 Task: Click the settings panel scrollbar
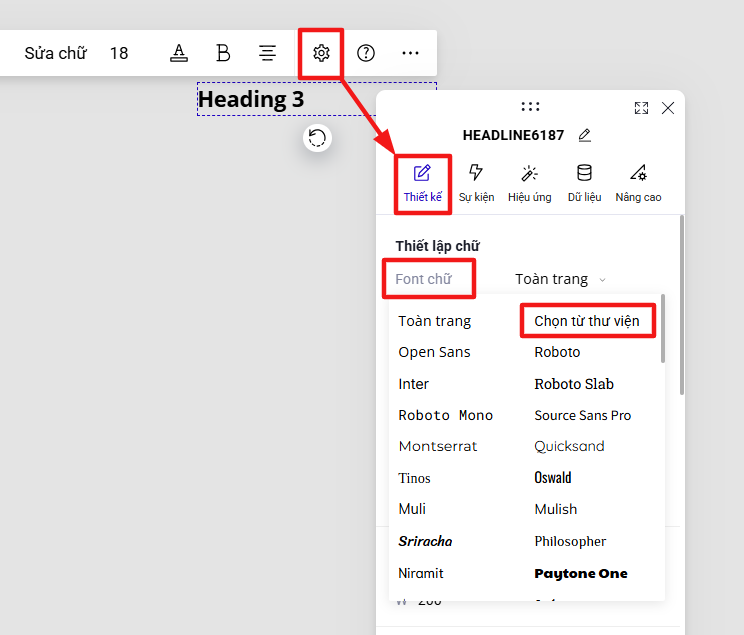pos(682,305)
